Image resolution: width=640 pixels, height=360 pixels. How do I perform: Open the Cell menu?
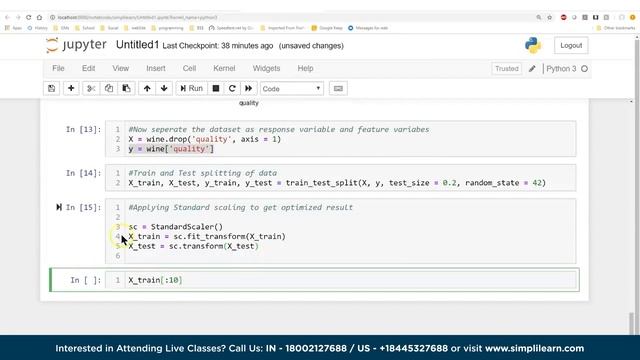(x=189, y=68)
